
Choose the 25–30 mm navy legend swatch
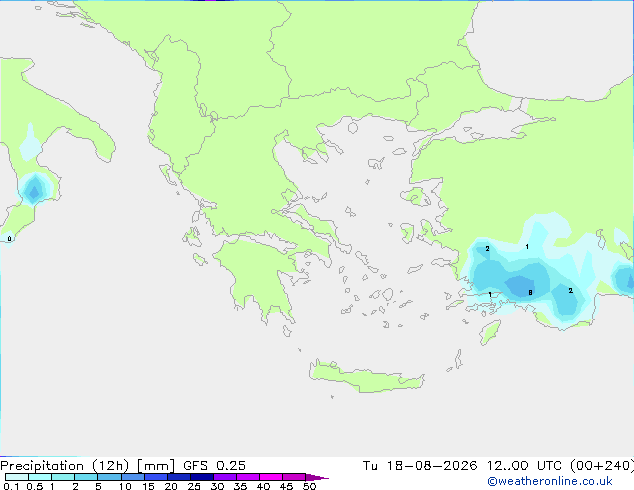tap(201, 477)
